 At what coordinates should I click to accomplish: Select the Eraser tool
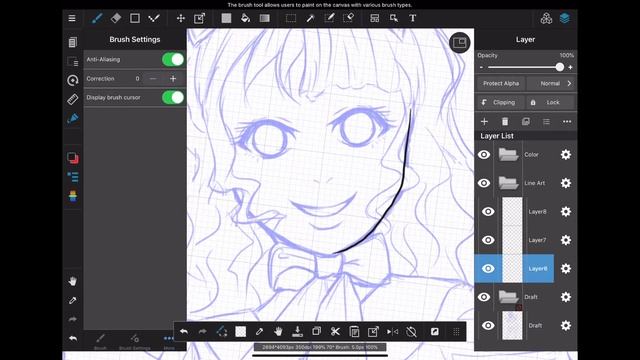point(116,18)
